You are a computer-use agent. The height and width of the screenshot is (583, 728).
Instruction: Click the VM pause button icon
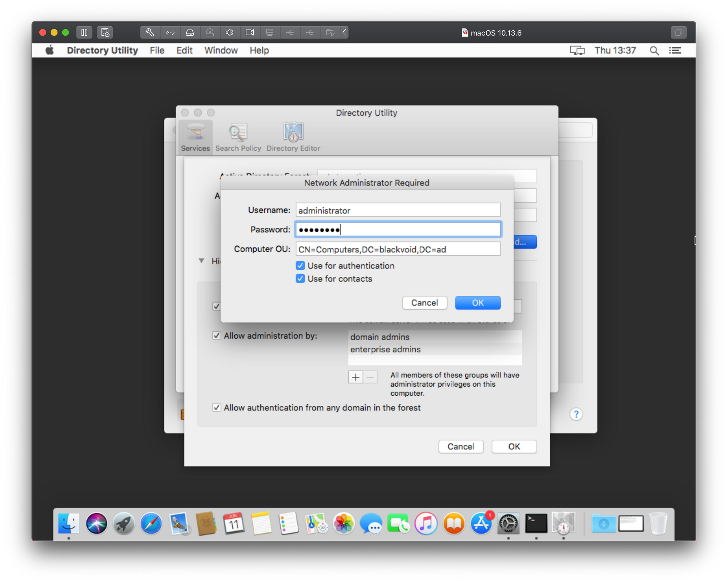pos(84,32)
